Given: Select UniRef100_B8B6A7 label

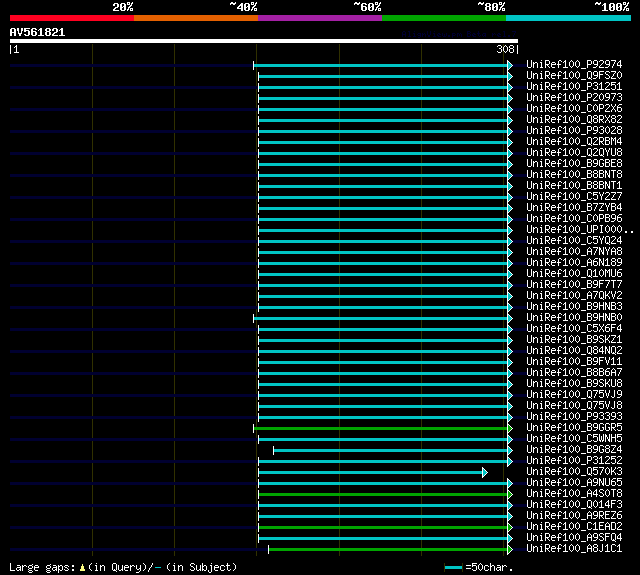Looking at the screenshot, I should (x=574, y=373).
